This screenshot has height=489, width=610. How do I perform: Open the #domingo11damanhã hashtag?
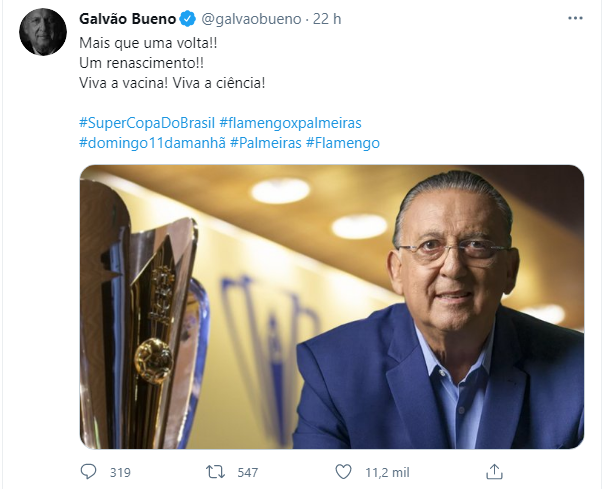pos(152,143)
